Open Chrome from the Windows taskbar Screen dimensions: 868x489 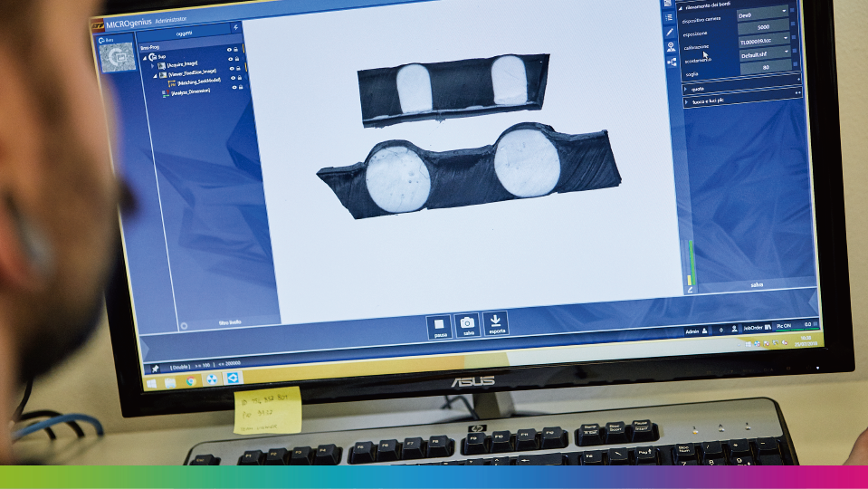[191, 381]
